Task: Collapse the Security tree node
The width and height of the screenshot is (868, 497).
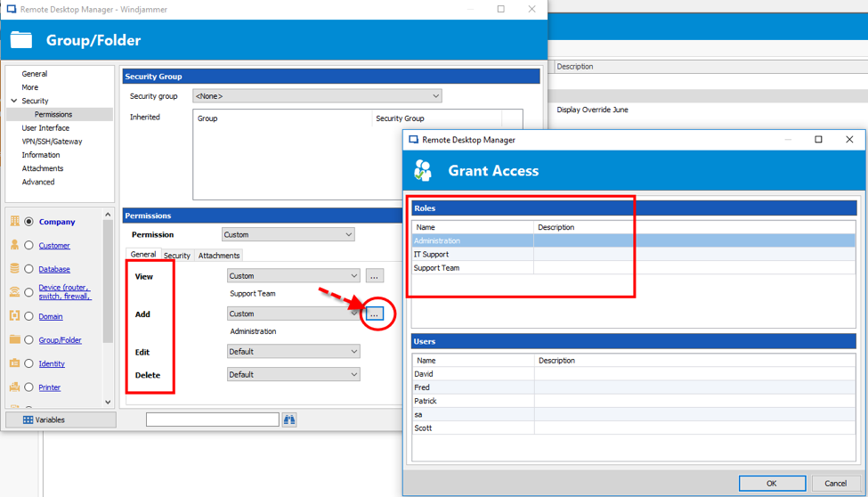Action: click(14, 101)
